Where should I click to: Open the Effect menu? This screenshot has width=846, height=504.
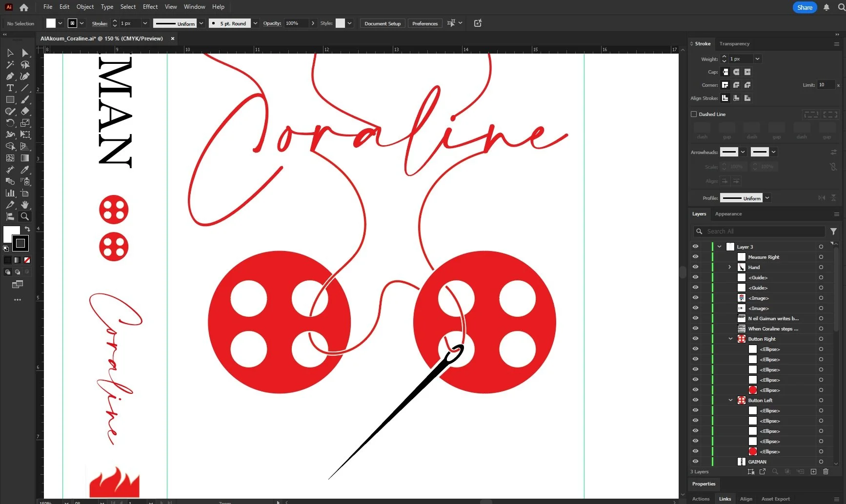(x=150, y=6)
